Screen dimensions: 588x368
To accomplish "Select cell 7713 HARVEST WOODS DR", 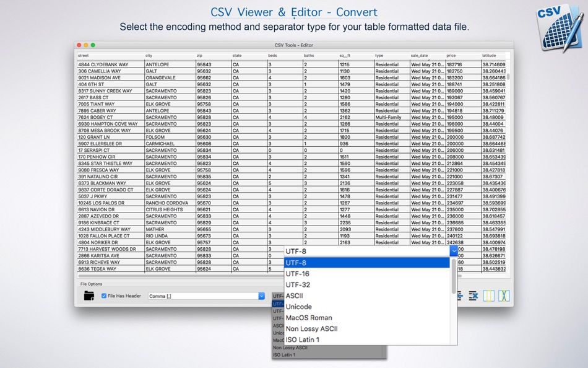I will click(111, 249).
